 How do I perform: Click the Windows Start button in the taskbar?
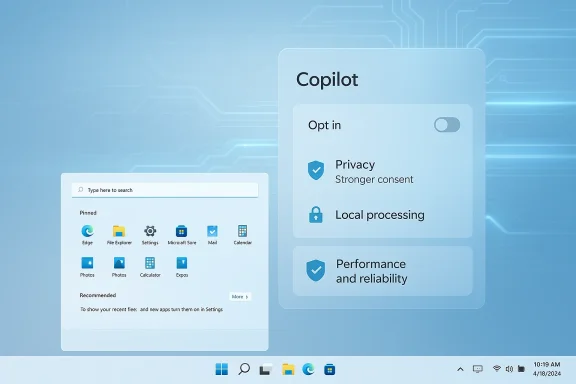pos(222,369)
